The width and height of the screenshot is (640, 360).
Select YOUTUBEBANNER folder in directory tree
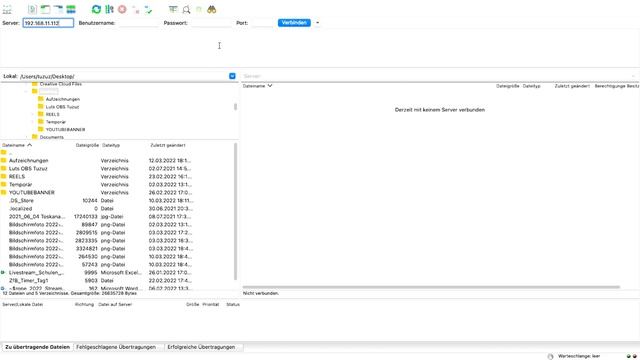(65, 129)
